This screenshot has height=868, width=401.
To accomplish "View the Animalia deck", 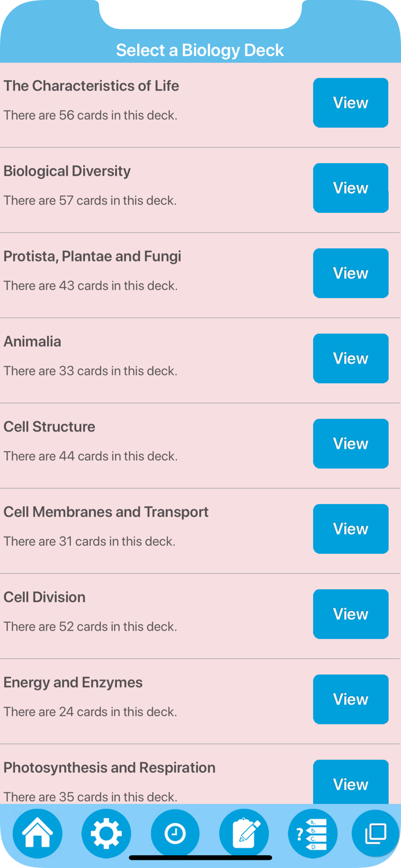I will click(351, 358).
